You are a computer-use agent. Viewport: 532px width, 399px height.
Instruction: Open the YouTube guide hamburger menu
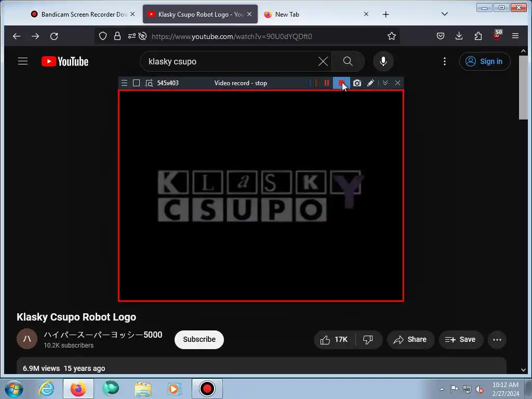pyautogui.click(x=23, y=61)
